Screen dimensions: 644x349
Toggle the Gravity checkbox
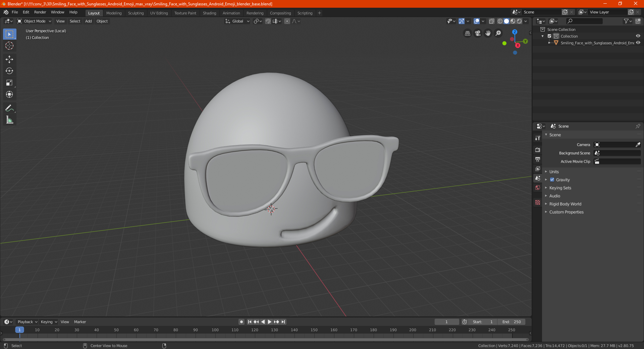point(552,180)
